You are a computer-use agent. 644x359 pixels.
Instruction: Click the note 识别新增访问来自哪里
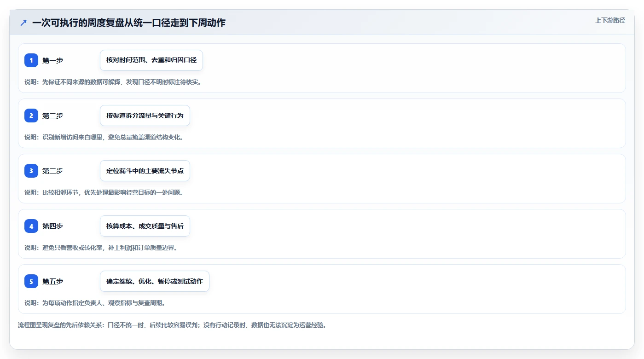(x=104, y=137)
